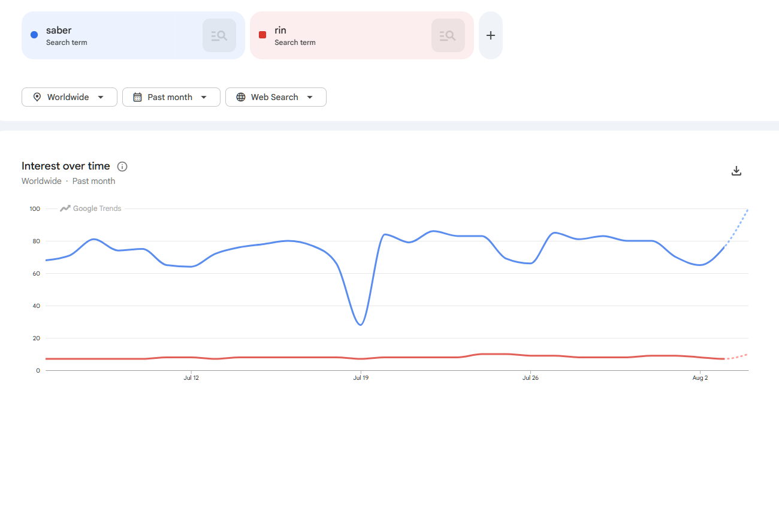Download the Interest over time chart data
This screenshot has height=532, width=779.
coord(736,171)
